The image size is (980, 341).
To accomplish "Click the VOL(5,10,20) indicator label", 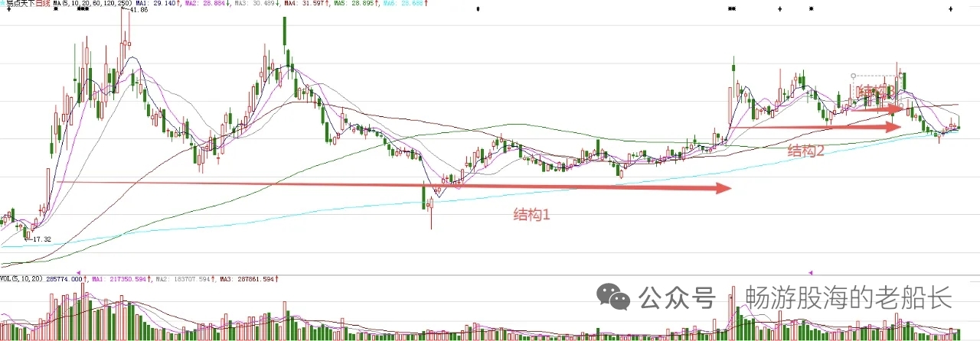I will [21, 279].
